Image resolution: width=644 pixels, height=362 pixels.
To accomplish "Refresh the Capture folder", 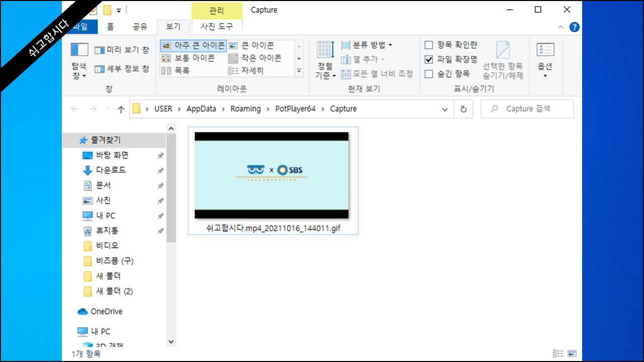I will click(463, 109).
